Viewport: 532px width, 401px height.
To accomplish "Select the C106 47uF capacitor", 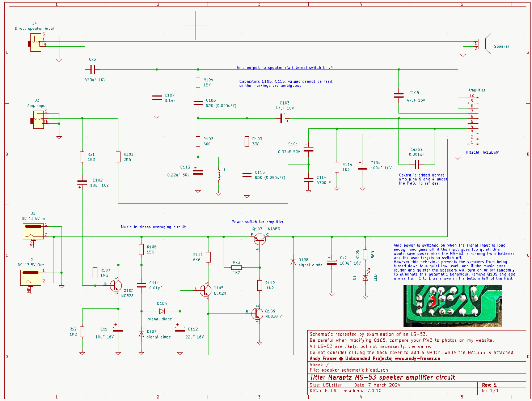I will click(398, 95).
